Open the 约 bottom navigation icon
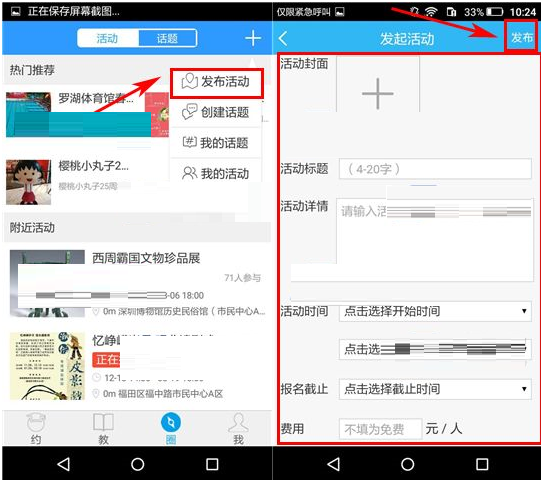This screenshot has width=541, height=480. (36, 428)
